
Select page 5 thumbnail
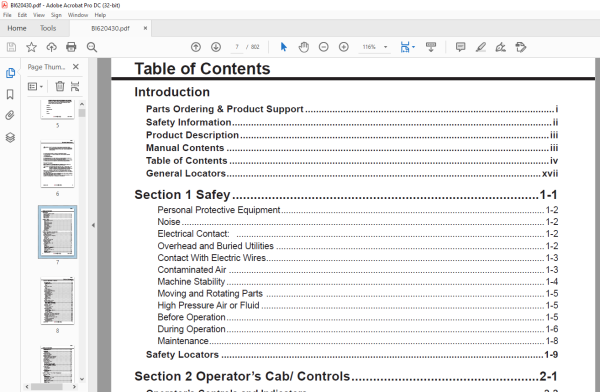[57, 109]
